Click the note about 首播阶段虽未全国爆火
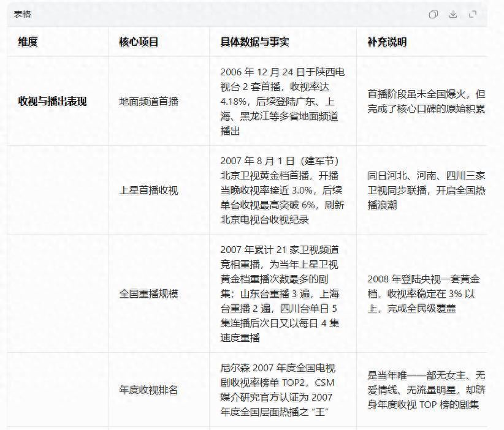Image resolution: width=504 pixels, height=430 pixels. click(426, 102)
